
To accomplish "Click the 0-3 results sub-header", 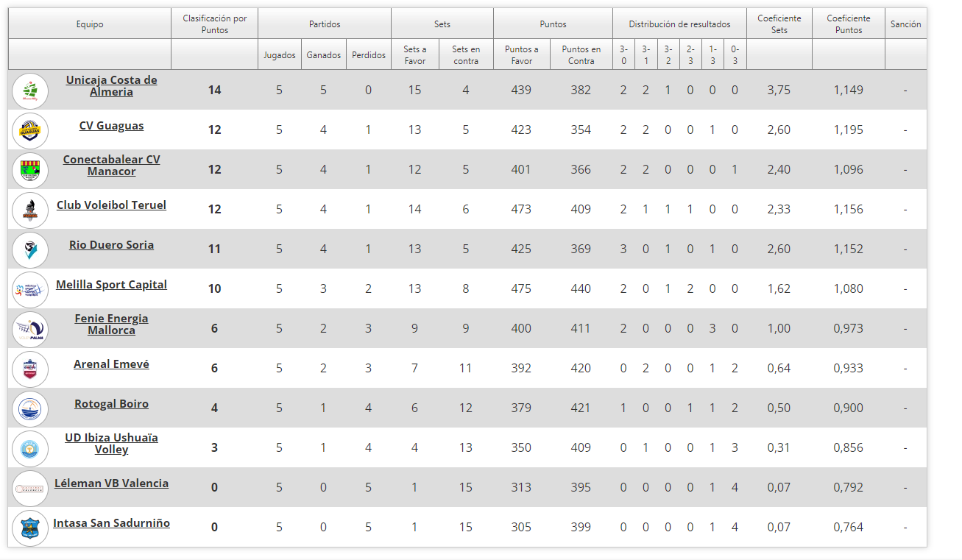I will coord(735,55).
